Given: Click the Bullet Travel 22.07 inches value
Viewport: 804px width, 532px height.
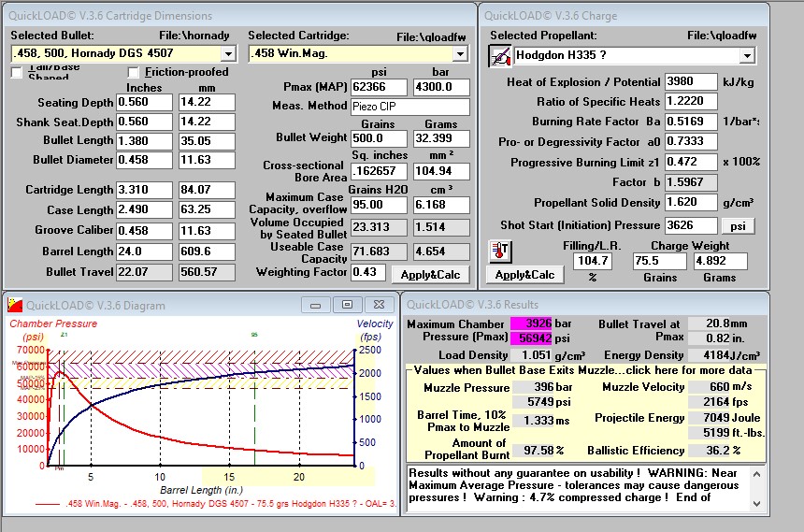Looking at the screenshot, I should [144, 272].
